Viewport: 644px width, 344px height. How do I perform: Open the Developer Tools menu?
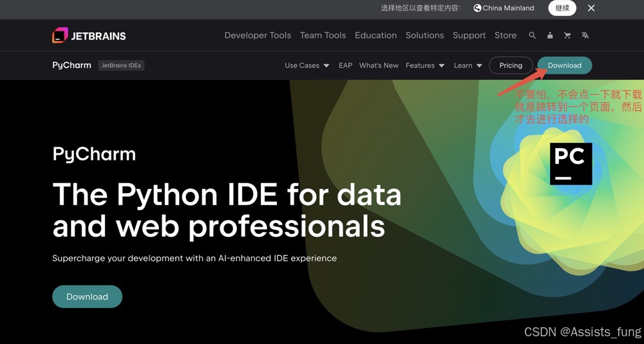point(258,35)
